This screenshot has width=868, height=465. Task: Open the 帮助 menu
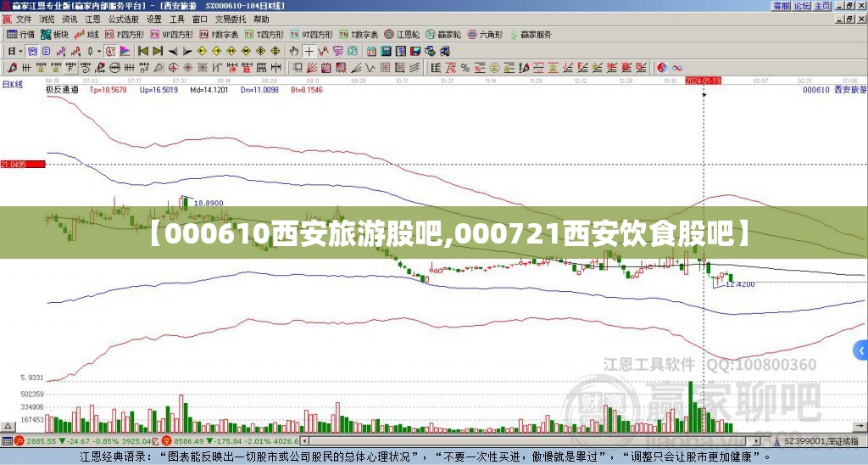click(261, 20)
